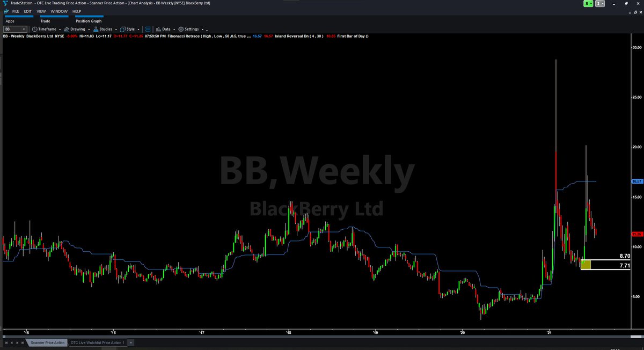Add new workspace tab with plus button
This screenshot has height=350, width=644.
(130, 342)
